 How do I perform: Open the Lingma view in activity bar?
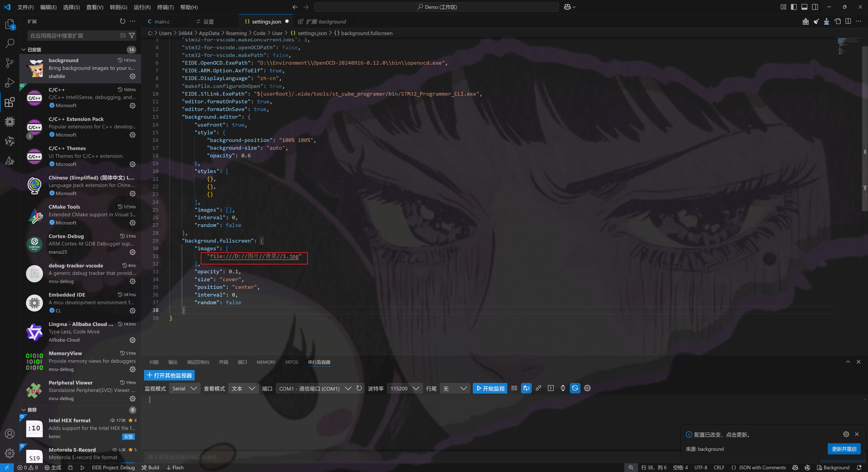point(9,141)
